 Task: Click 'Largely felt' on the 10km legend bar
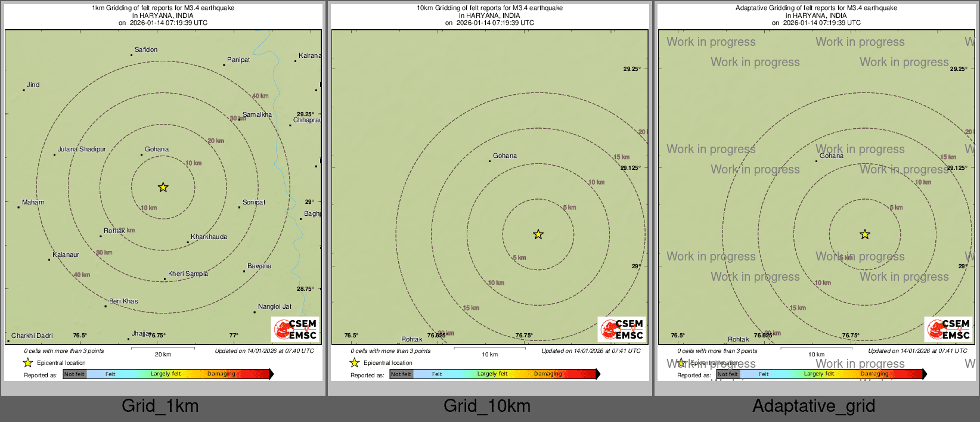(x=492, y=374)
